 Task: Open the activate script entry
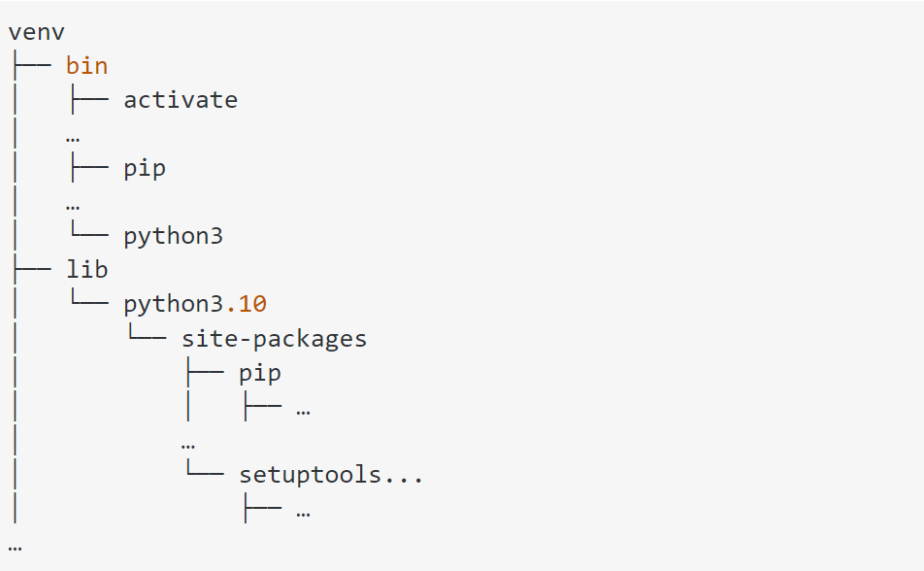coord(180,100)
